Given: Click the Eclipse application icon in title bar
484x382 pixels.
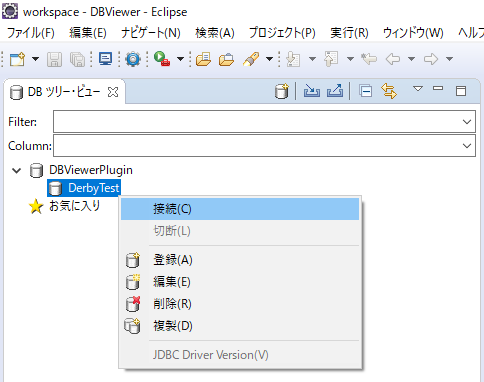Looking at the screenshot, I should [x=10, y=11].
